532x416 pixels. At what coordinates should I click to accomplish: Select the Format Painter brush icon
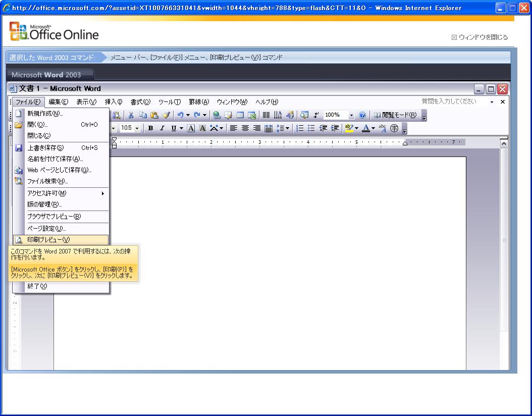(x=166, y=115)
